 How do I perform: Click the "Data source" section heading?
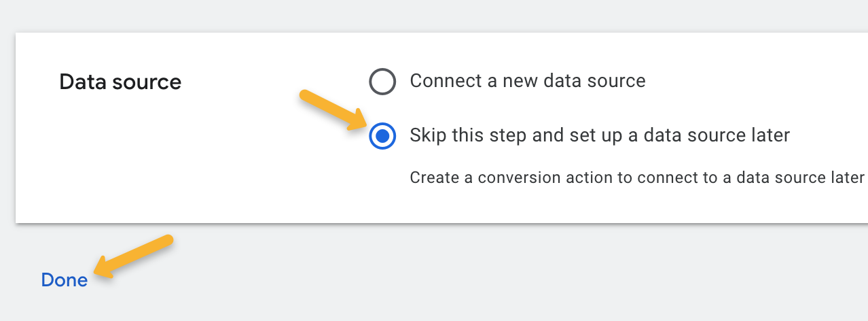(x=120, y=82)
